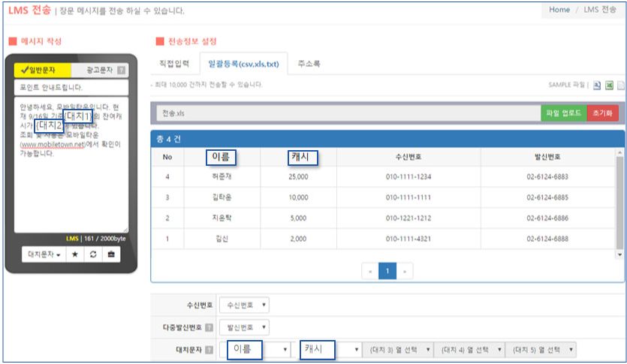Switch to the 주소록 tab
The image size is (627, 364).
click(309, 65)
